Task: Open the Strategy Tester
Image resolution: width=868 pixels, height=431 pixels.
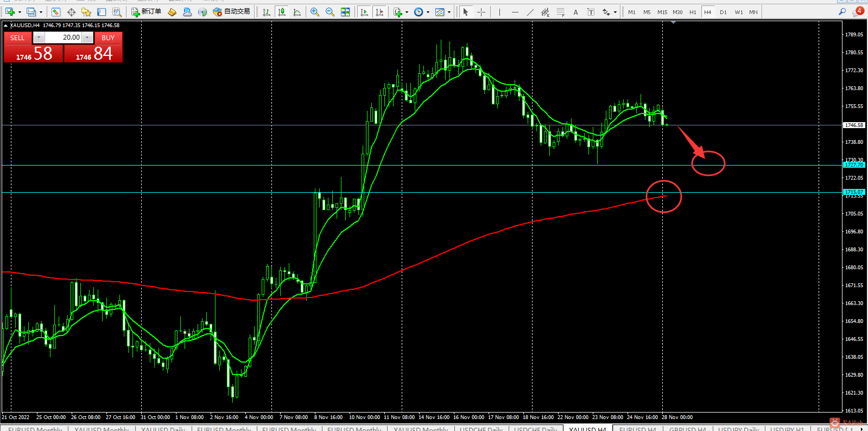Action: (117, 12)
